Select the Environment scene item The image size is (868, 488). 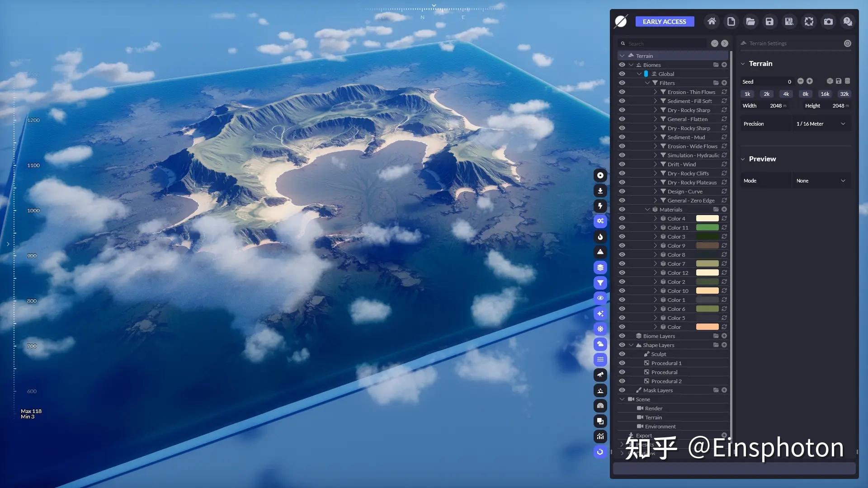[x=660, y=427]
